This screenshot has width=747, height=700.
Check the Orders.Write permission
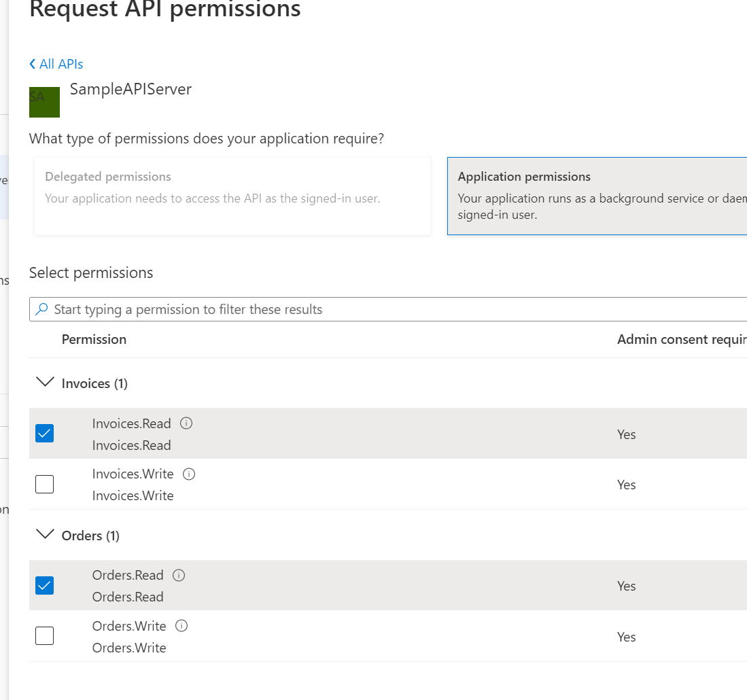coord(44,635)
